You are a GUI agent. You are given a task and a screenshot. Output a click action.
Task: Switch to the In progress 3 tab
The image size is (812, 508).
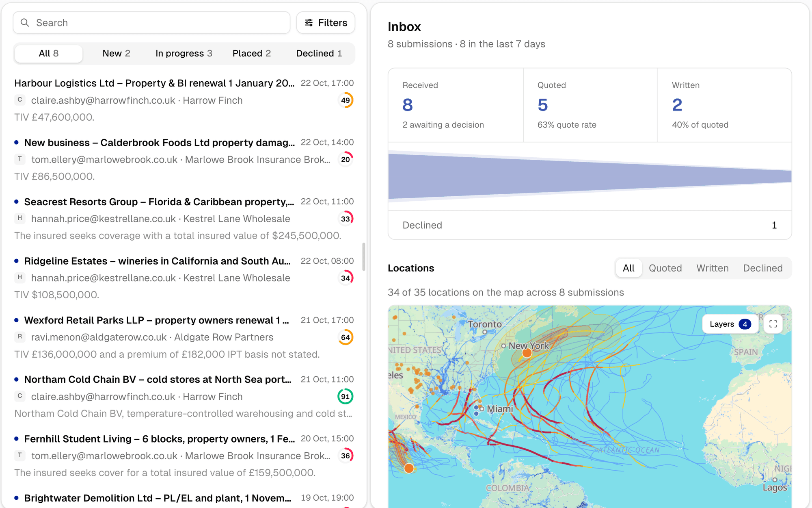pyautogui.click(x=184, y=54)
